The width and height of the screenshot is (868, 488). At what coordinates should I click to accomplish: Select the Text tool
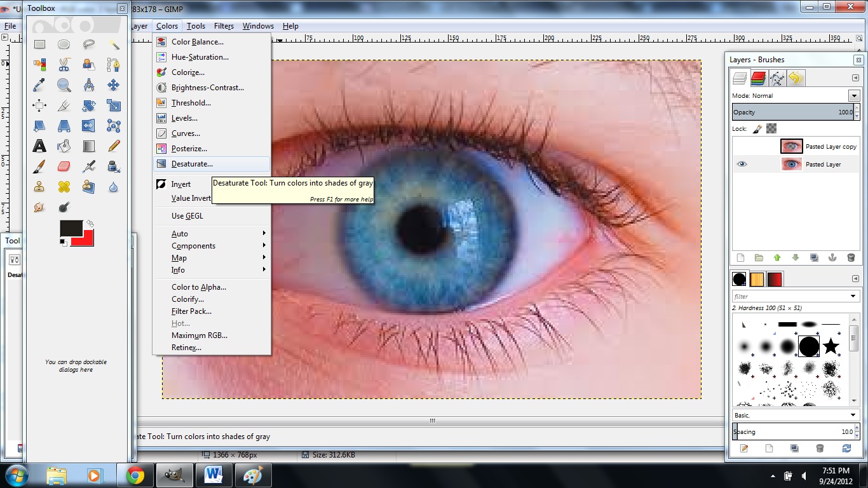point(39,146)
